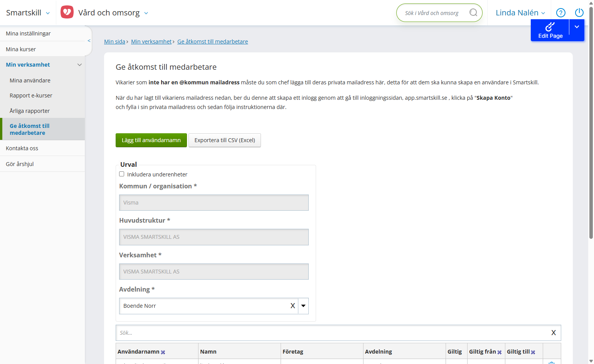This screenshot has height=364, width=594.
Task: Click Exportera till CSV (Excel)
Action: (225, 140)
